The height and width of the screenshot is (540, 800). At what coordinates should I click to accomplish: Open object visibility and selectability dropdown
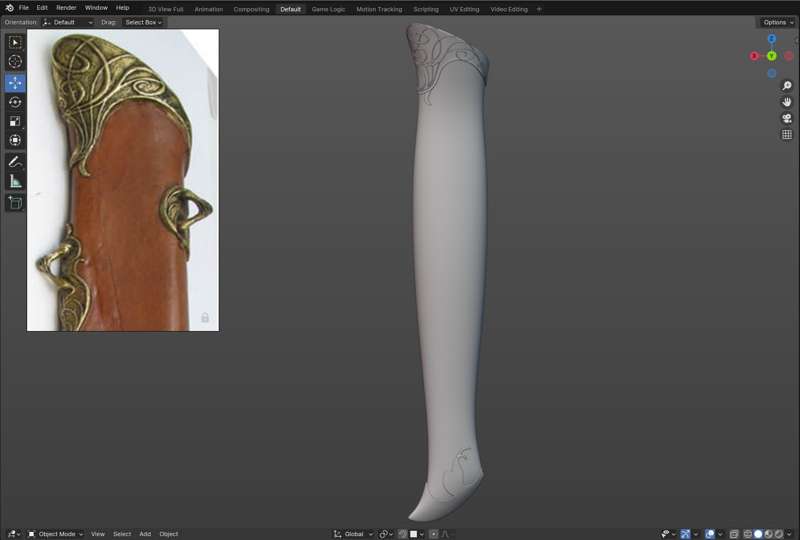[x=668, y=534]
